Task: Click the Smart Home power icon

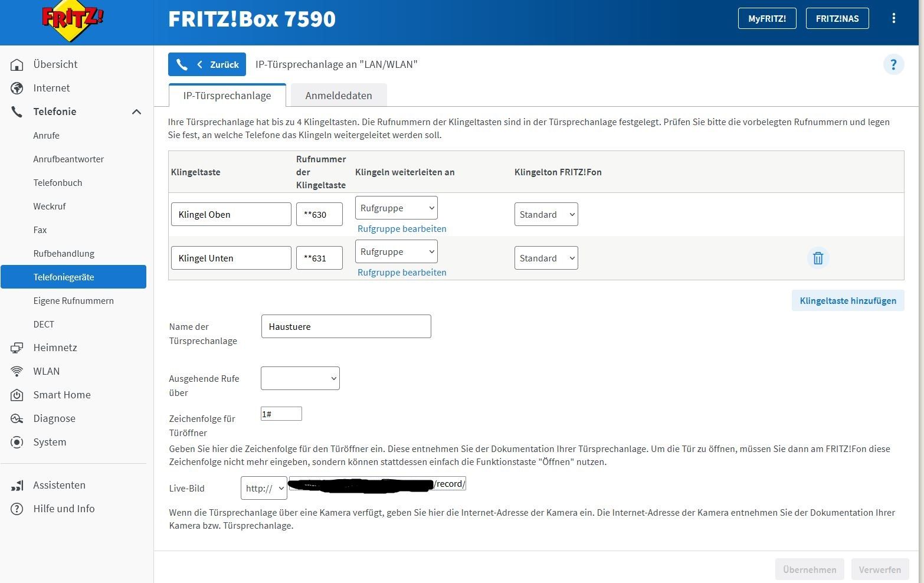Action: pos(17,395)
